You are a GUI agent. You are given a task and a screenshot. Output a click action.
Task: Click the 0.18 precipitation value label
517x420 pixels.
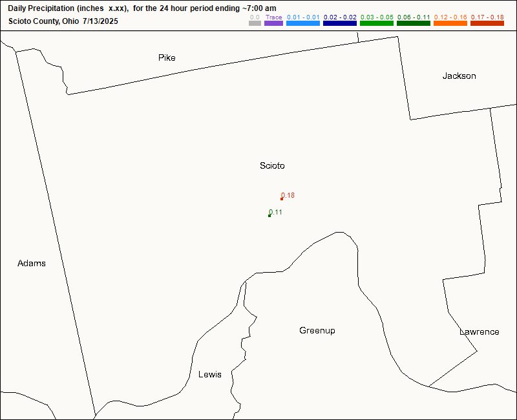[288, 196]
